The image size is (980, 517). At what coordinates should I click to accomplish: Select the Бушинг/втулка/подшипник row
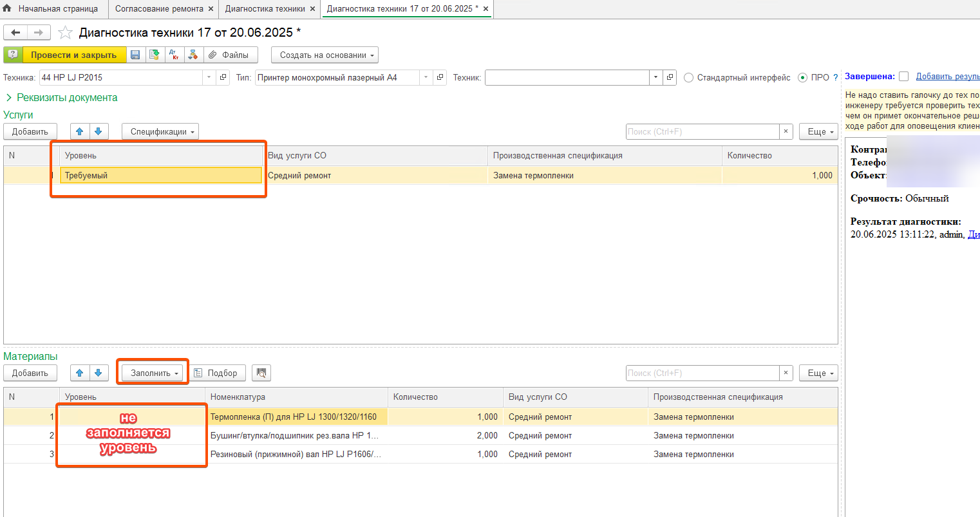click(x=420, y=436)
